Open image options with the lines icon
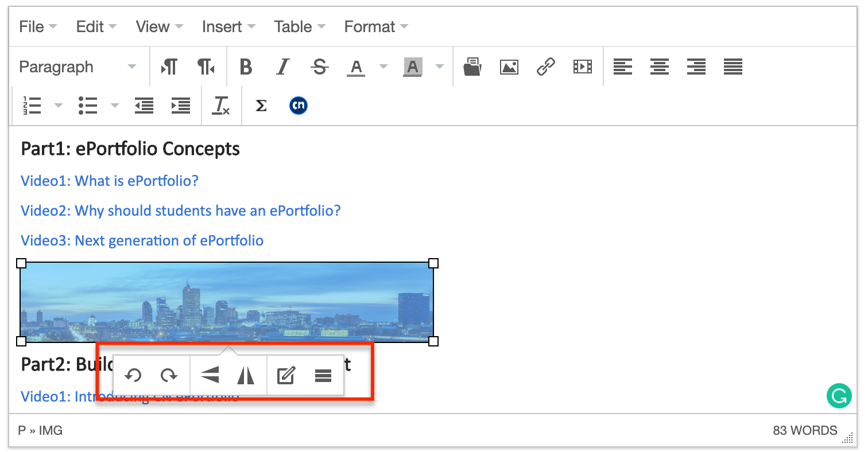The height and width of the screenshot is (452, 868). (323, 376)
